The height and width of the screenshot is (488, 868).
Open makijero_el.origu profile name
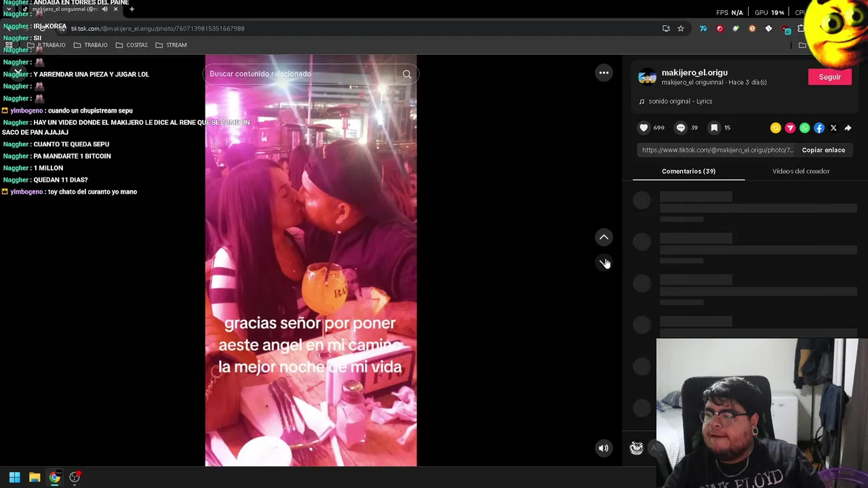coord(694,73)
